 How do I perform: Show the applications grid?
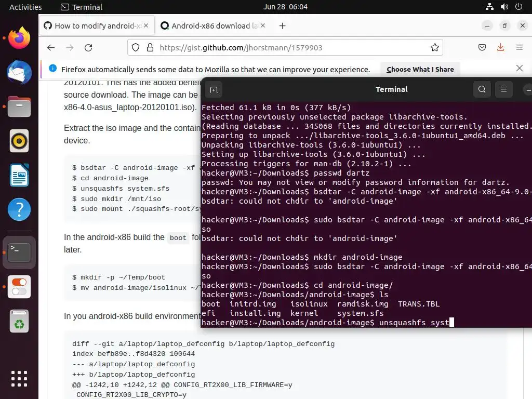tap(19, 379)
